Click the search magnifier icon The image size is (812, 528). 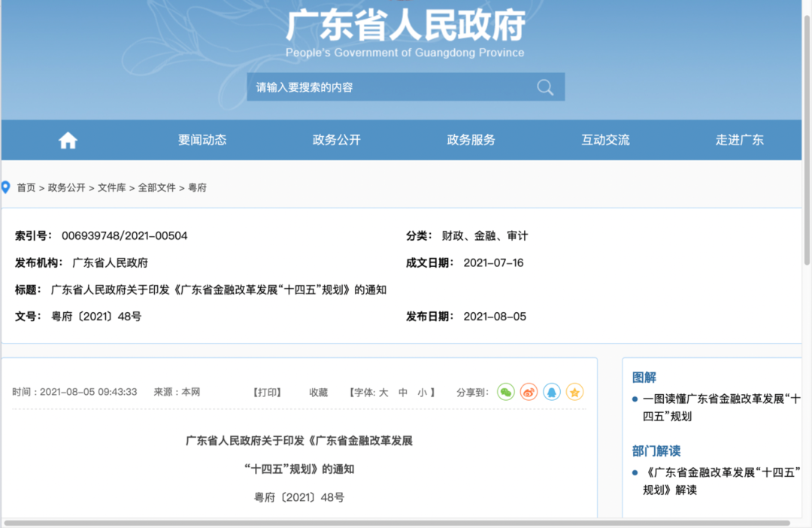click(545, 87)
